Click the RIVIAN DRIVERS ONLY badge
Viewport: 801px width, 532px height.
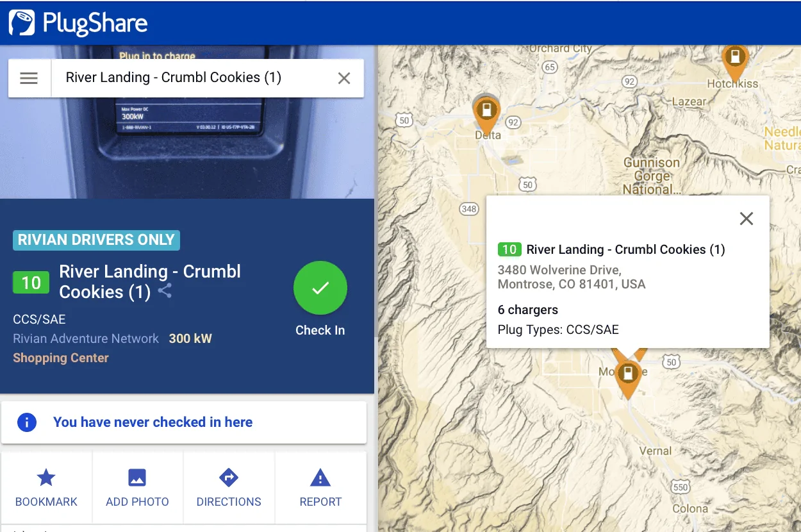[x=96, y=240]
